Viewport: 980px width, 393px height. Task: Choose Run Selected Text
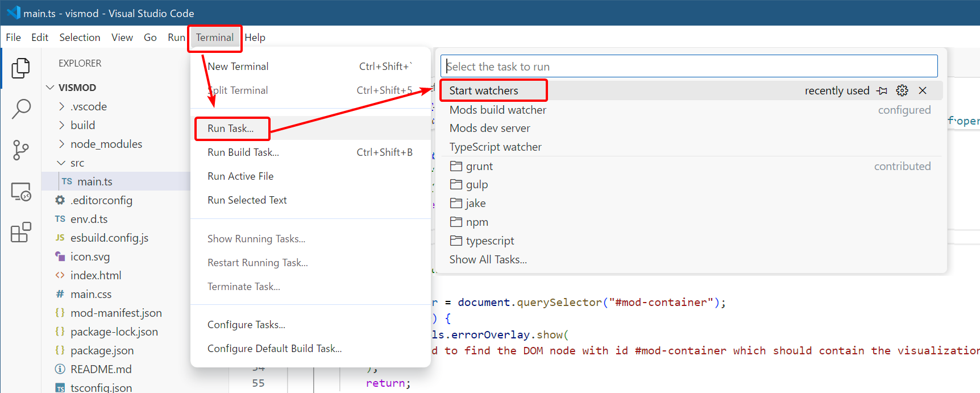[x=310, y=200]
